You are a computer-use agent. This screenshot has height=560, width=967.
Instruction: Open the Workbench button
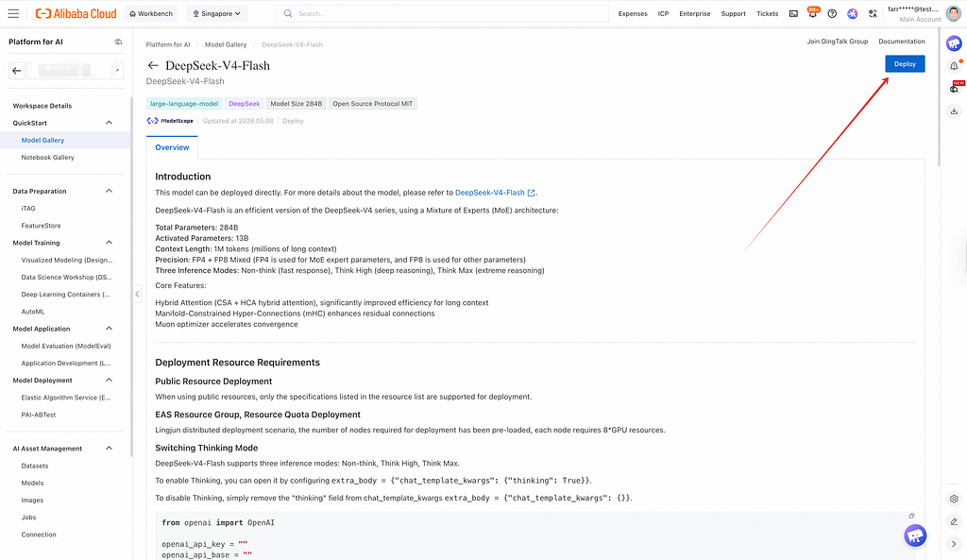tap(151, 13)
